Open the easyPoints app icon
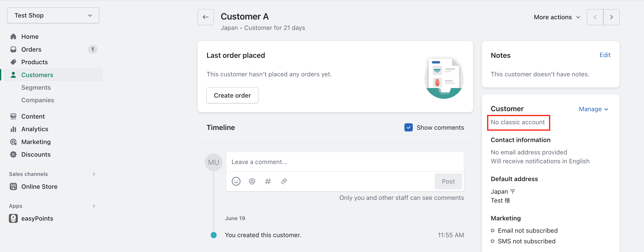 [13, 218]
